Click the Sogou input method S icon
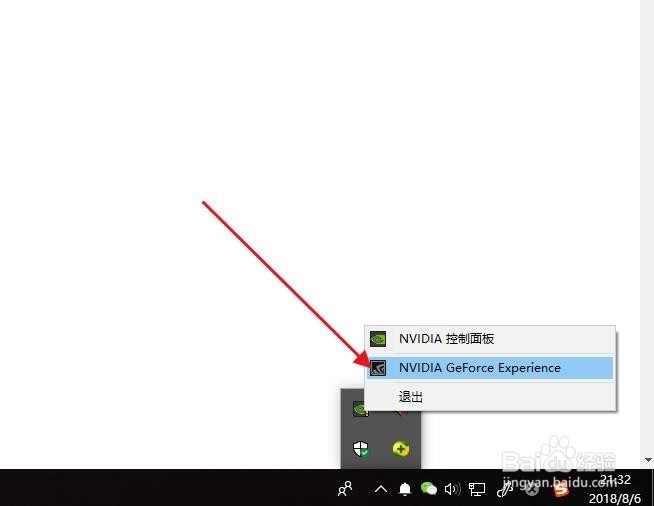 561,489
